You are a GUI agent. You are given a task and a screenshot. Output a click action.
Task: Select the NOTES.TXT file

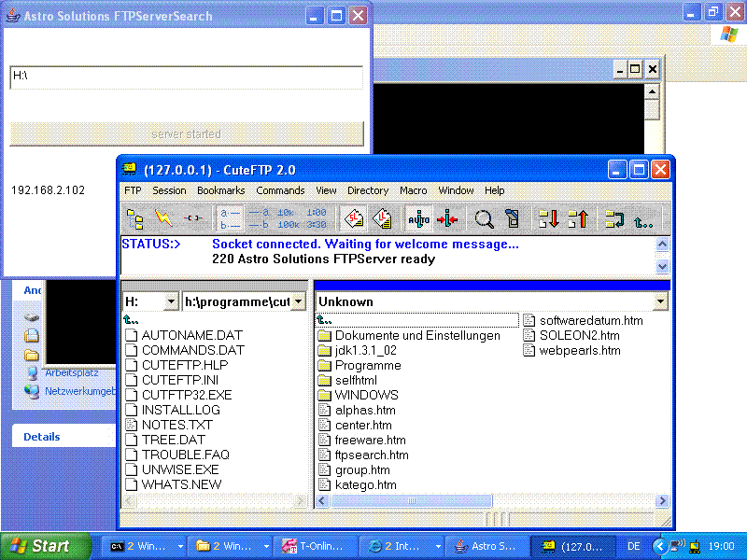(170, 425)
